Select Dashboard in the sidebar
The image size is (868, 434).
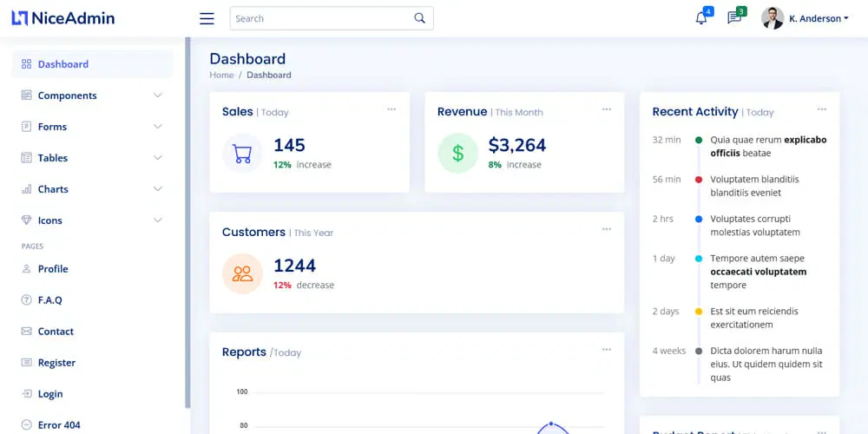click(x=92, y=64)
